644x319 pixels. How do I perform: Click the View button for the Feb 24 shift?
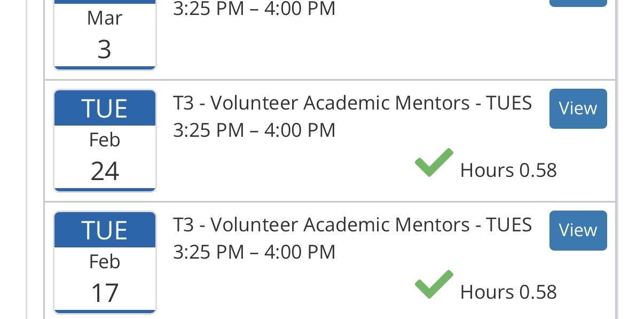click(578, 108)
